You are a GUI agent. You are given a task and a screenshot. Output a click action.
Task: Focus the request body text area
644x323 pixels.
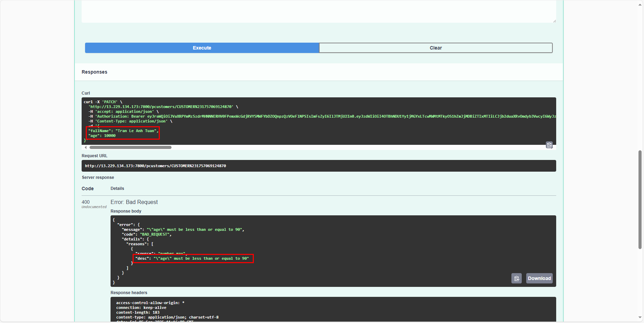[x=319, y=11]
